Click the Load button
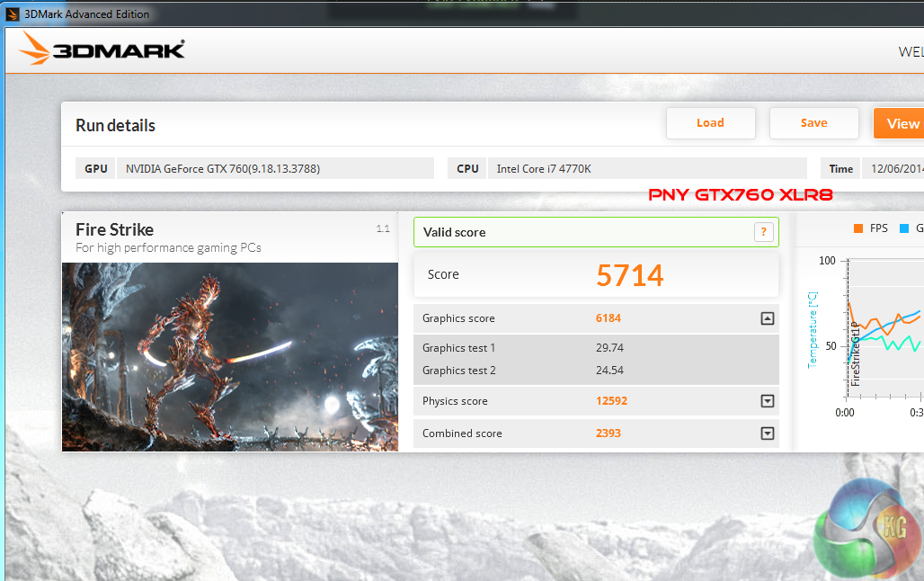Viewport: 924px width, 581px height. tap(711, 122)
